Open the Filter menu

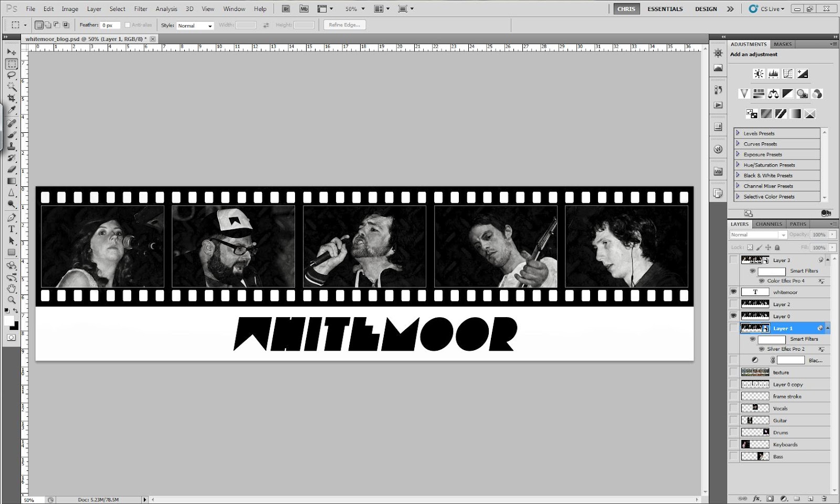140,8
